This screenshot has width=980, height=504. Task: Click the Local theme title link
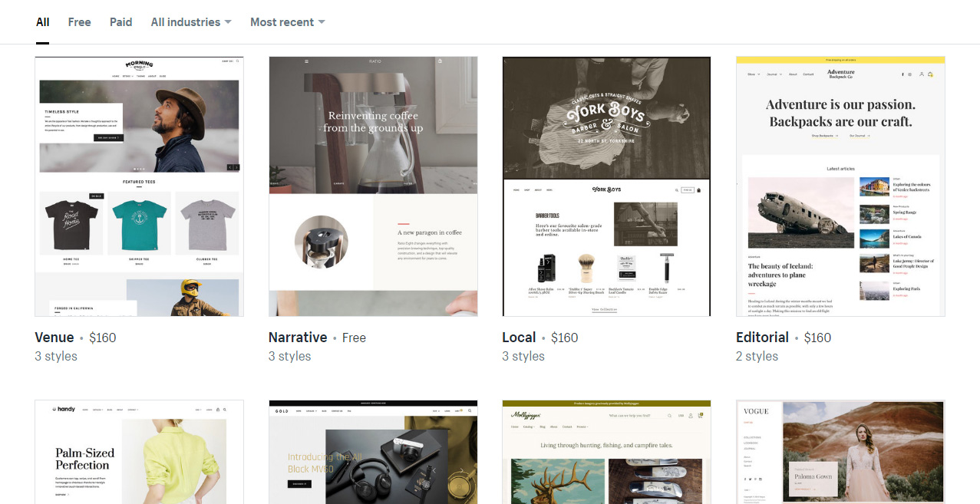pyautogui.click(x=519, y=338)
